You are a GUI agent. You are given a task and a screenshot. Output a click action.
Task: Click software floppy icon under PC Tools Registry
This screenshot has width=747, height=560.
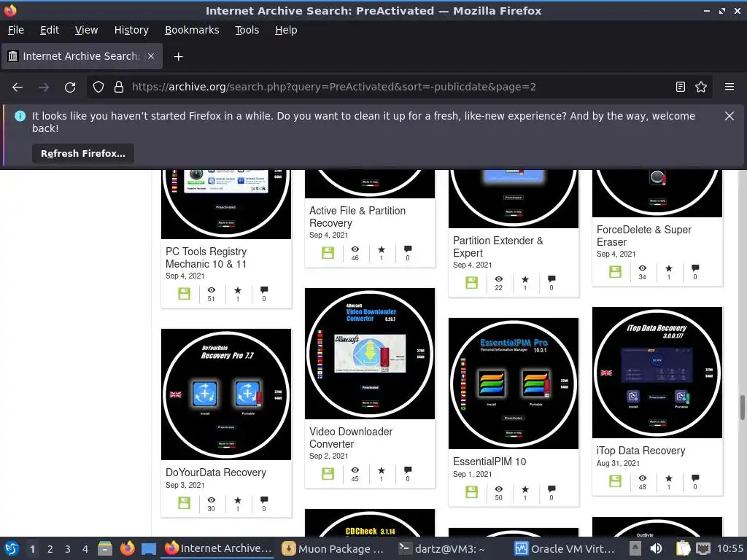tap(184, 294)
